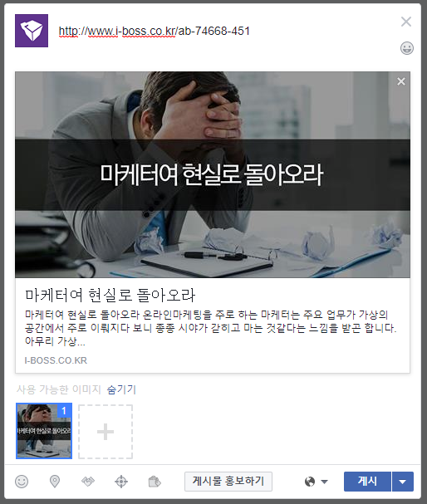Open the emoji picker beside the post text
The height and width of the screenshot is (504, 427).
[407, 48]
